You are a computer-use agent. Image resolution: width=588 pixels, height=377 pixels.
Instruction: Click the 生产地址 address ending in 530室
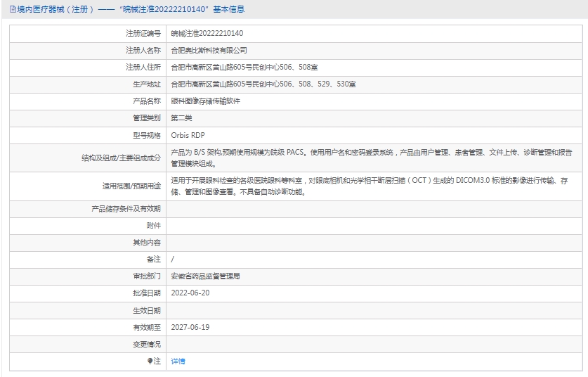(263, 84)
